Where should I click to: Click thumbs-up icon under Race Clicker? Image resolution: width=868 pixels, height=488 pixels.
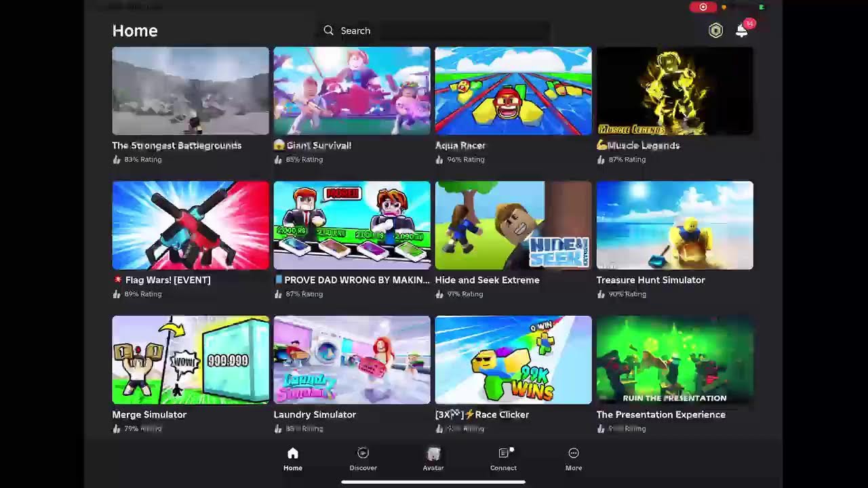439,428
